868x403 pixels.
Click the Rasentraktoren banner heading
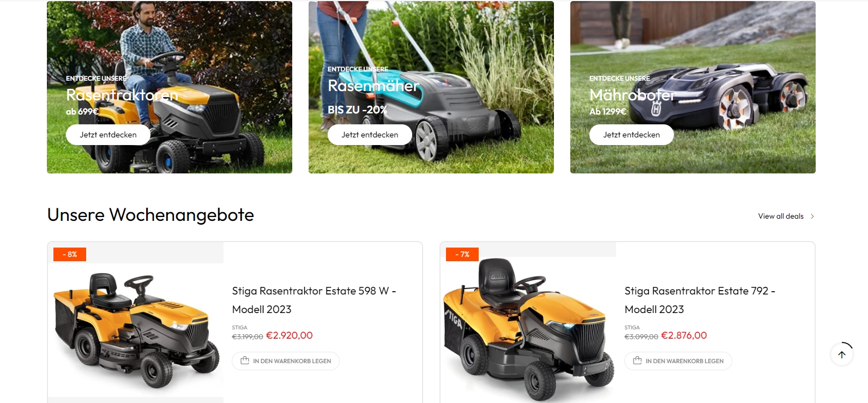pyautogui.click(x=122, y=95)
